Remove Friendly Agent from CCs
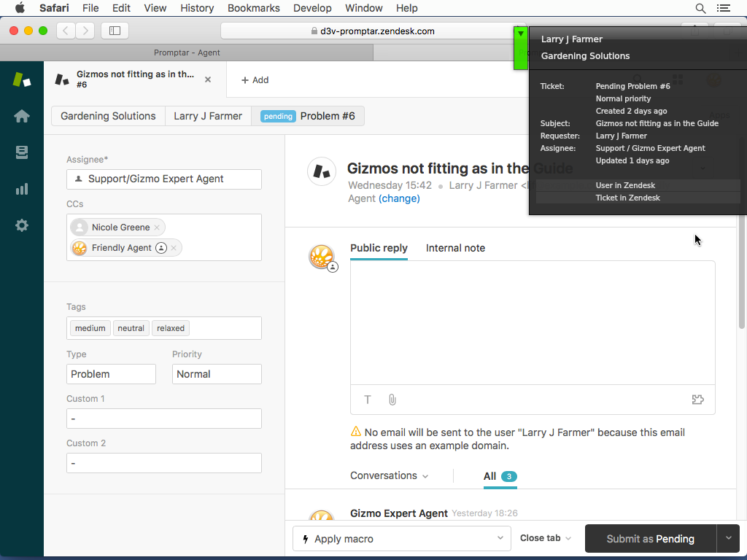Screen dimensions: 747x560 click(x=174, y=248)
